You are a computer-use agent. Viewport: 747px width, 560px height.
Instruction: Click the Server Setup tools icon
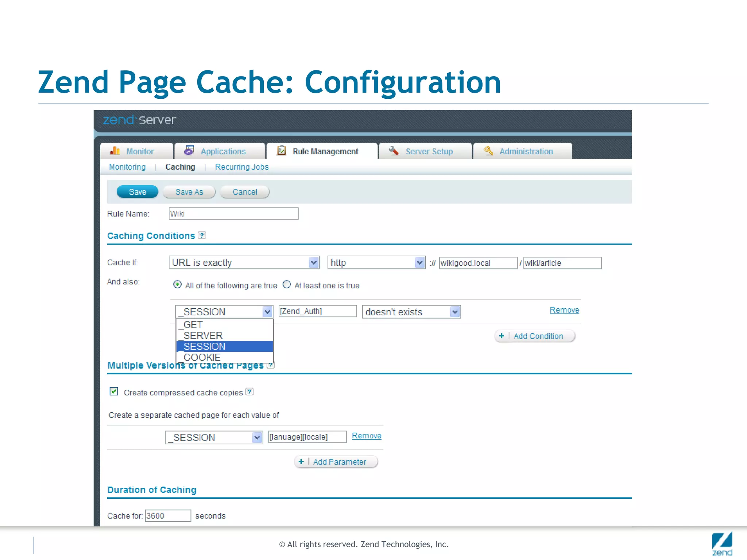pos(394,151)
